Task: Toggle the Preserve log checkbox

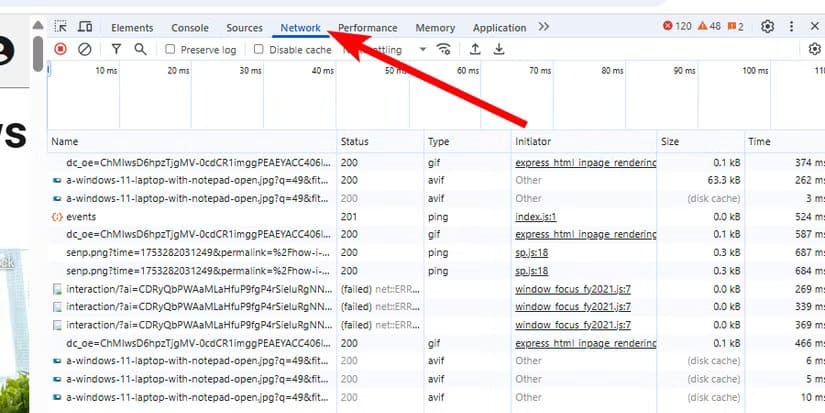Action: (170, 49)
